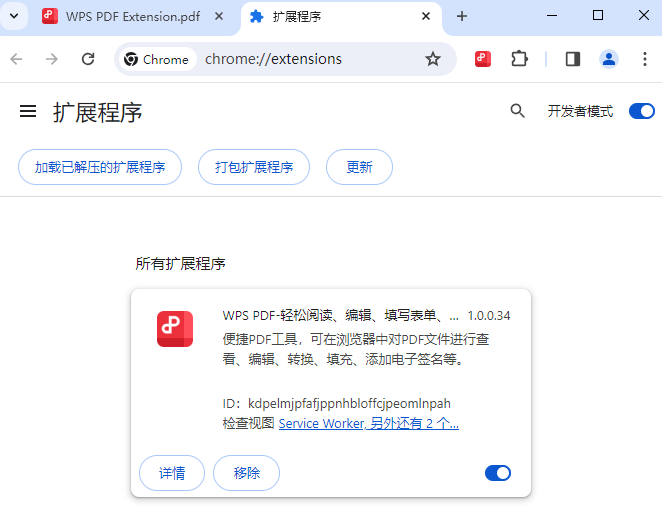
Task: Minimize the Chrome window
Action: click(552, 16)
